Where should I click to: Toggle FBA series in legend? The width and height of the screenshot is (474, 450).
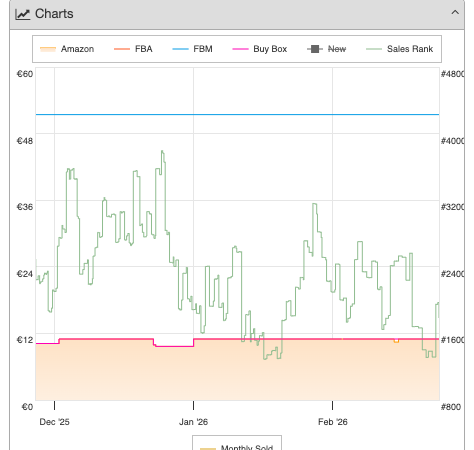133,49
